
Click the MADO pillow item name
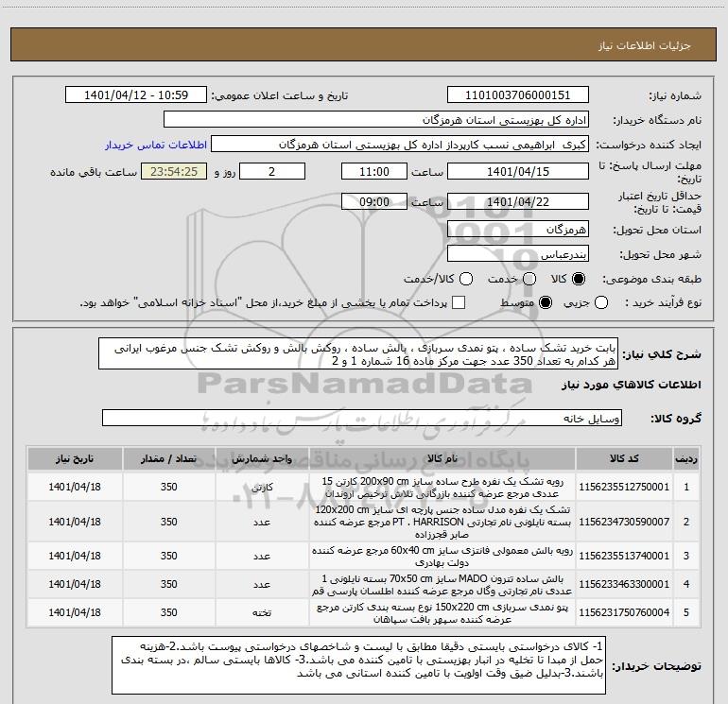tap(442, 585)
